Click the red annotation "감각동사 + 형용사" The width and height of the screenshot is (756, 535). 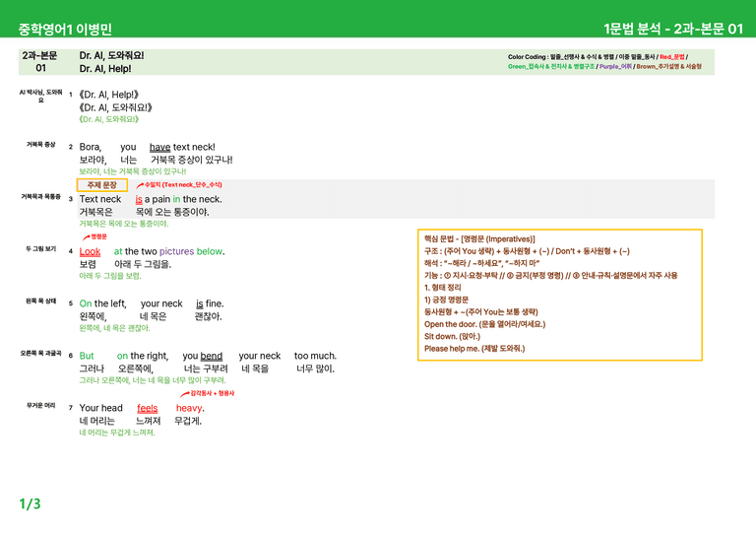pos(213,393)
